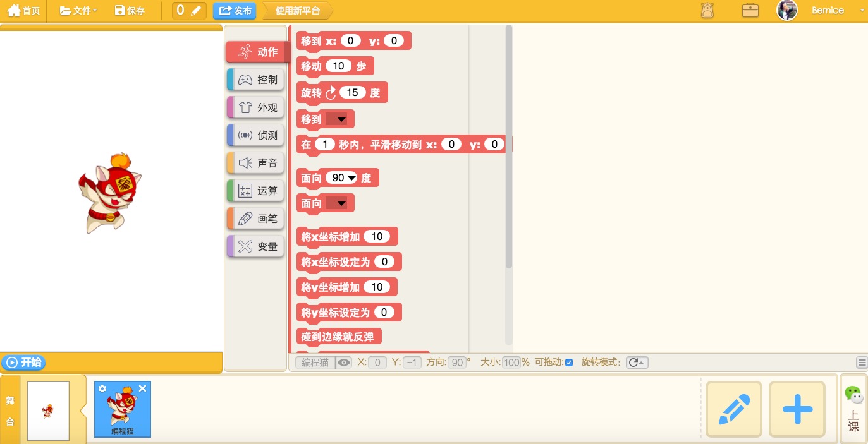Click the user avatar picture
Viewport: 868px width, 444px height.
(x=787, y=10)
